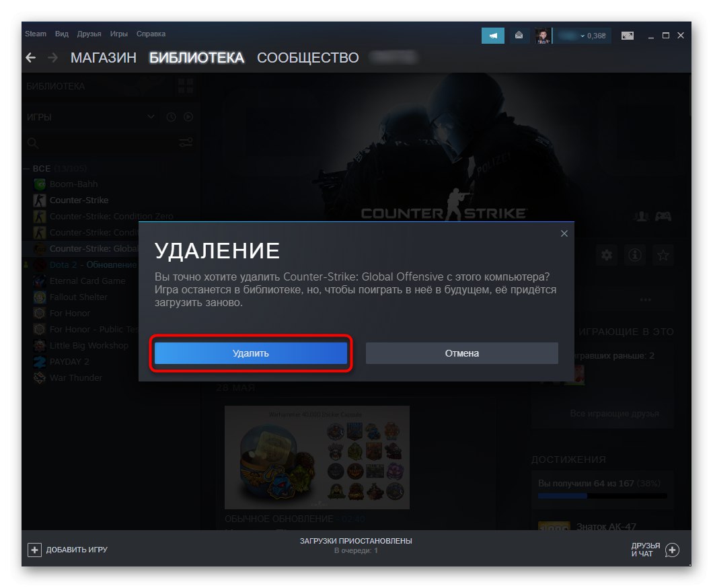Open the advanced filters slider icon
Viewport: 713px width, 588px height.
click(x=186, y=143)
